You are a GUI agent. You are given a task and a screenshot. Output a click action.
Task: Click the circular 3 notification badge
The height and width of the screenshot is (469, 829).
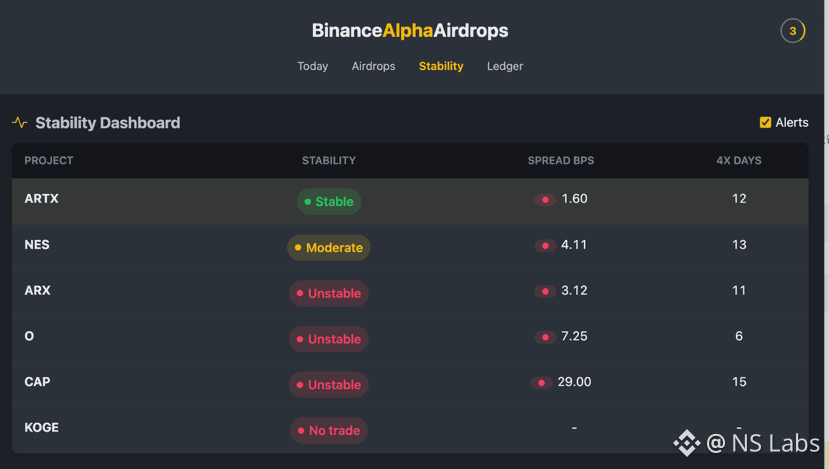tap(792, 31)
